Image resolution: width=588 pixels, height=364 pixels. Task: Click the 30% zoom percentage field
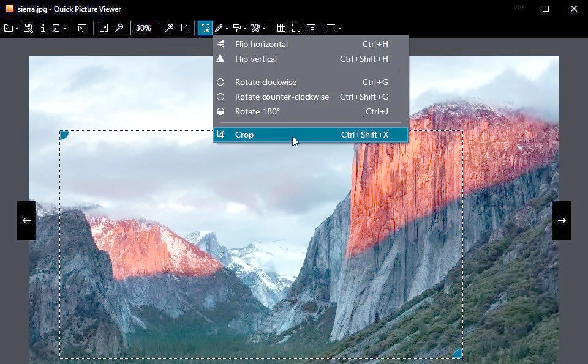pos(144,28)
